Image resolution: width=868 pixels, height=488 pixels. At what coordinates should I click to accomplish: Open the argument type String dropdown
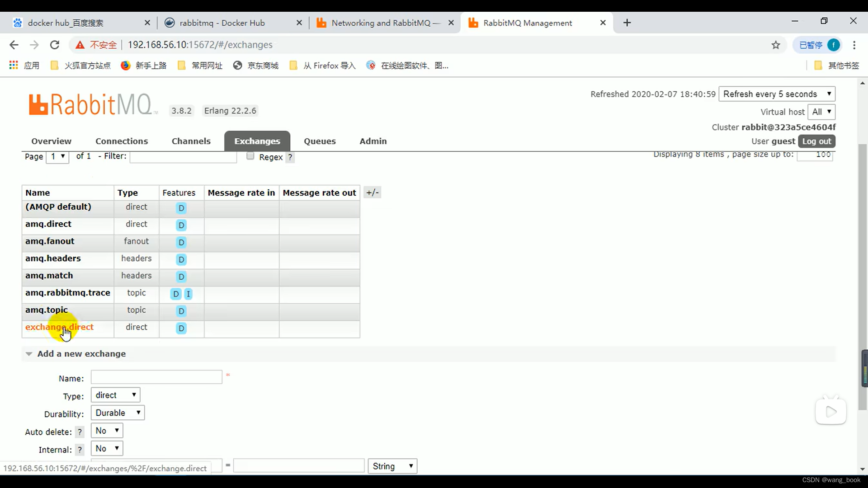(392, 466)
